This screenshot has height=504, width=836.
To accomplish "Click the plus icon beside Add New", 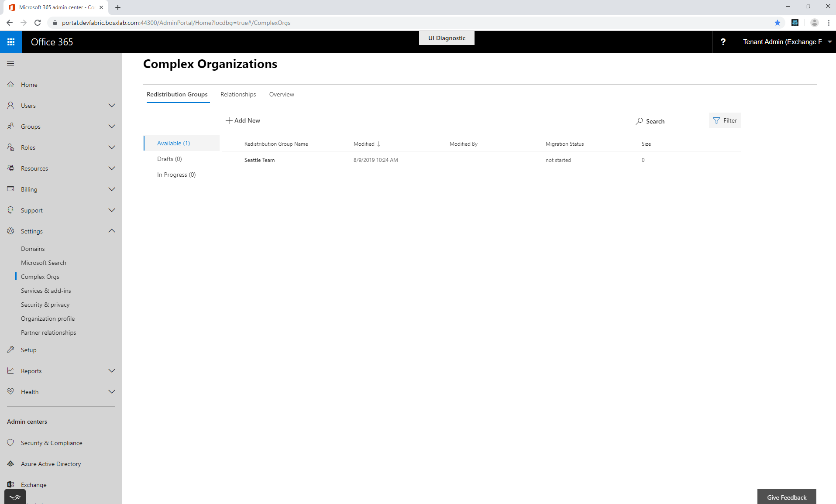I will click(229, 120).
